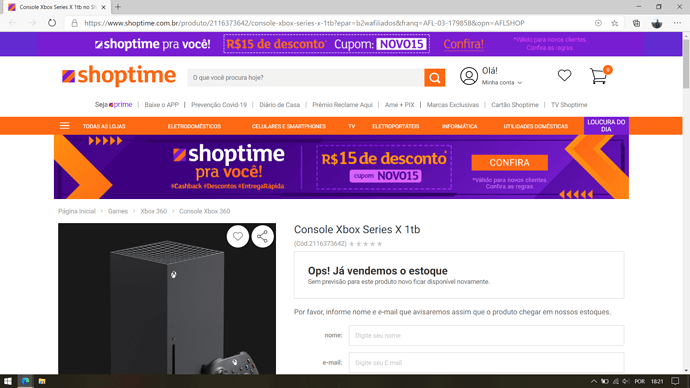
Task: Go to Games in the breadcrumb
Action: (118, 211)
